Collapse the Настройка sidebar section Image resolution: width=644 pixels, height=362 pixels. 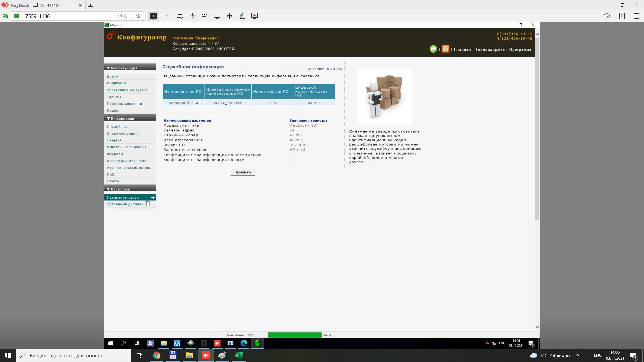coord(130,189)
